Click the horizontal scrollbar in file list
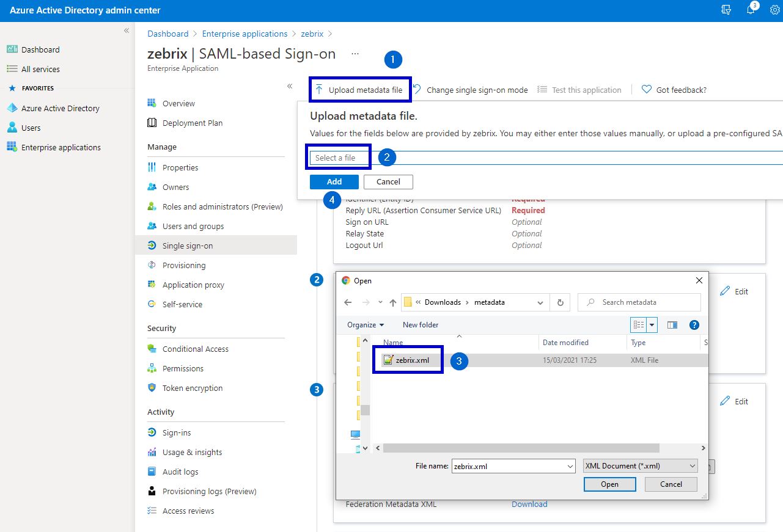The image size is (783, 532). (x=521, y=448)
